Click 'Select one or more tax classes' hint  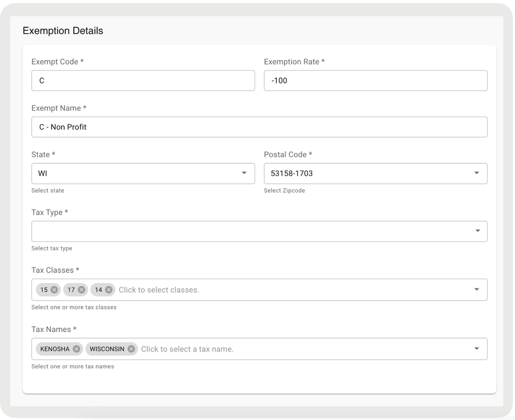pyautogui.click(x=74, y=307)
